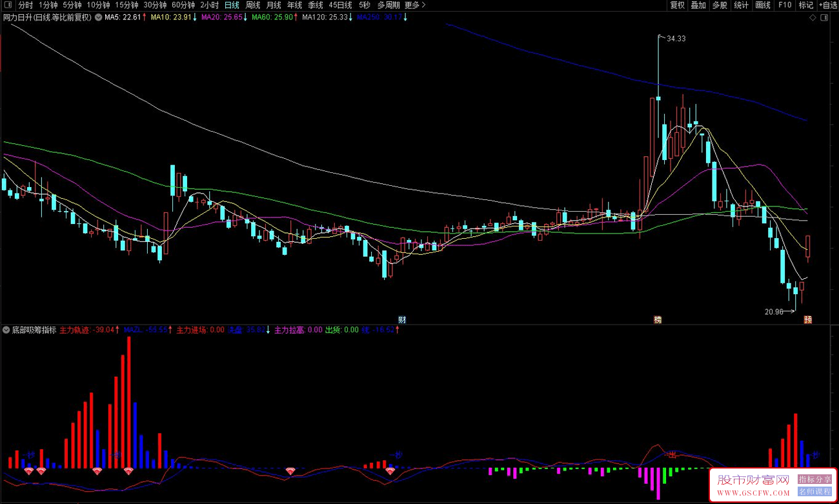Click the orange 预 marker at the chart's right edge

(807, 319)
